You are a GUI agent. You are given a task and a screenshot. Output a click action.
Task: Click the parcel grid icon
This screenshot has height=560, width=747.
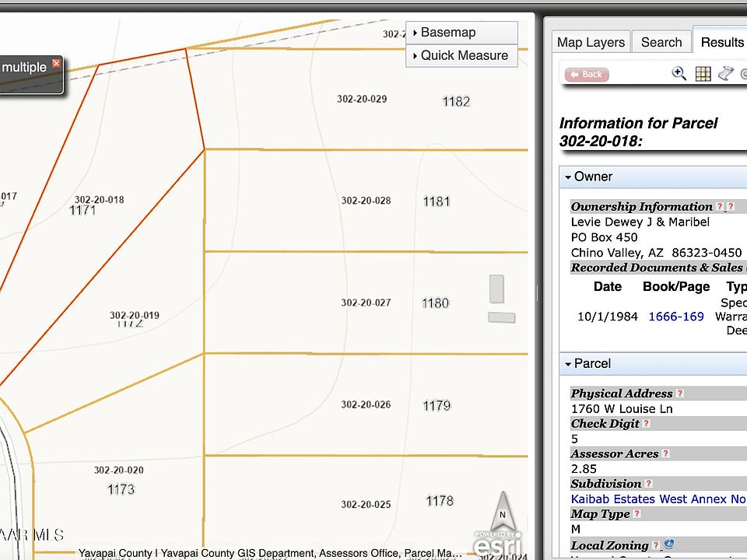703,74
